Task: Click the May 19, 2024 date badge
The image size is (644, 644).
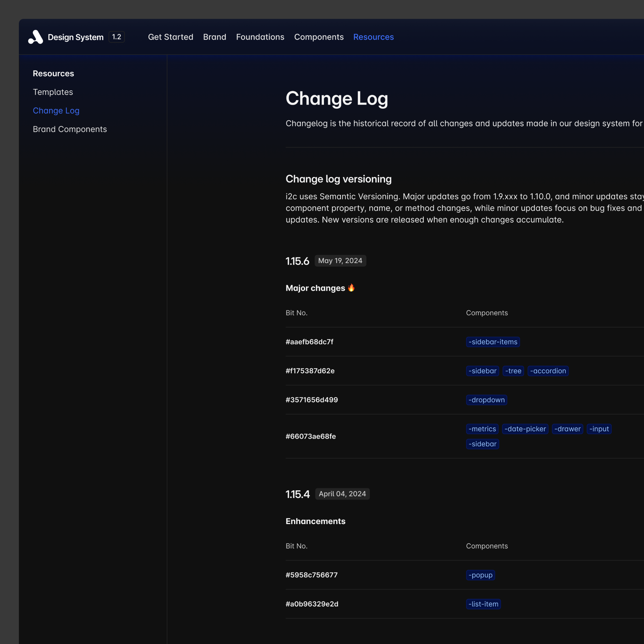Action: pos(340,261)
